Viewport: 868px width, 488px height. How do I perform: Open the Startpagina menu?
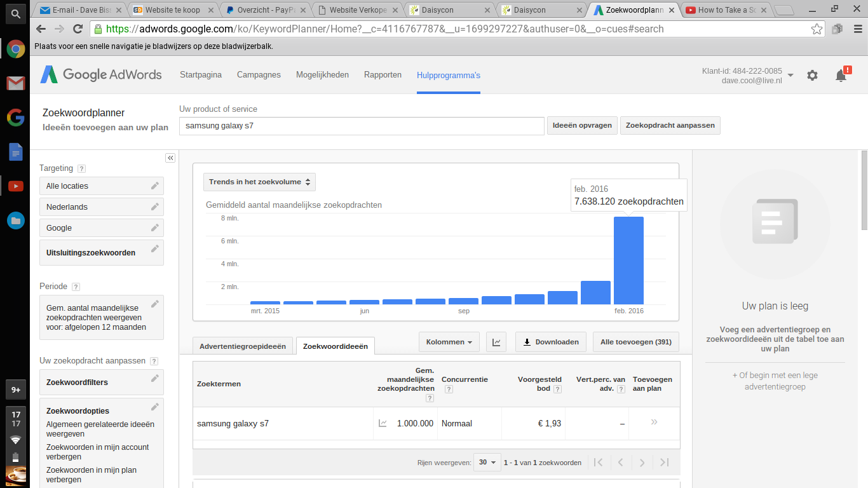click(x=201, y=75)
